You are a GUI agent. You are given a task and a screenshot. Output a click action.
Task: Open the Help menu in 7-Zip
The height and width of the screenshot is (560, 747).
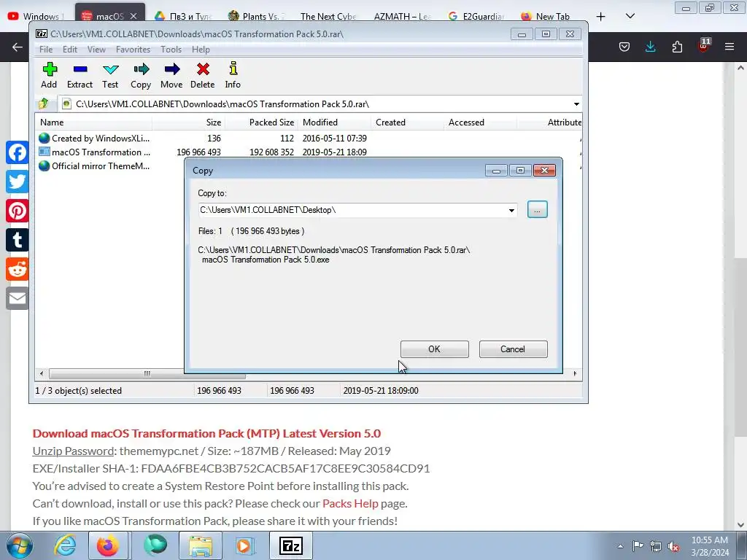click(x=201, y=50)
